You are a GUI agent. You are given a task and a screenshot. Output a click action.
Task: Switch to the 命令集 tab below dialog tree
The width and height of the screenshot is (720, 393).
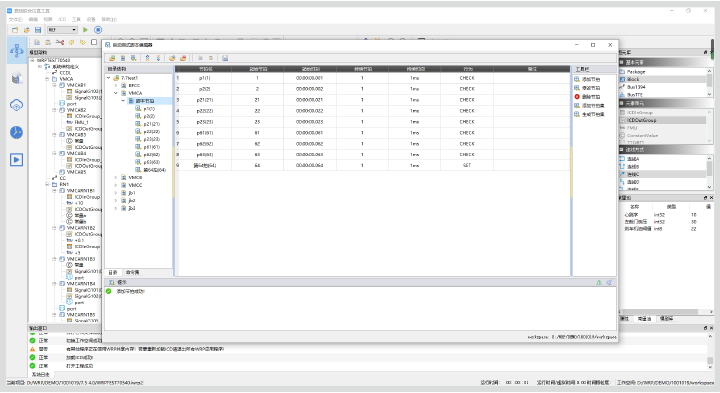(x=132, y=273)
